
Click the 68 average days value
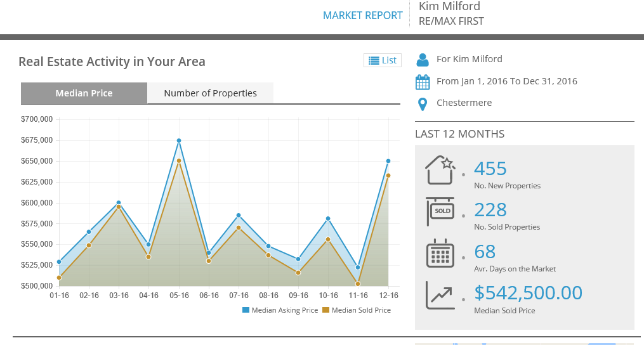pos(485,252)
